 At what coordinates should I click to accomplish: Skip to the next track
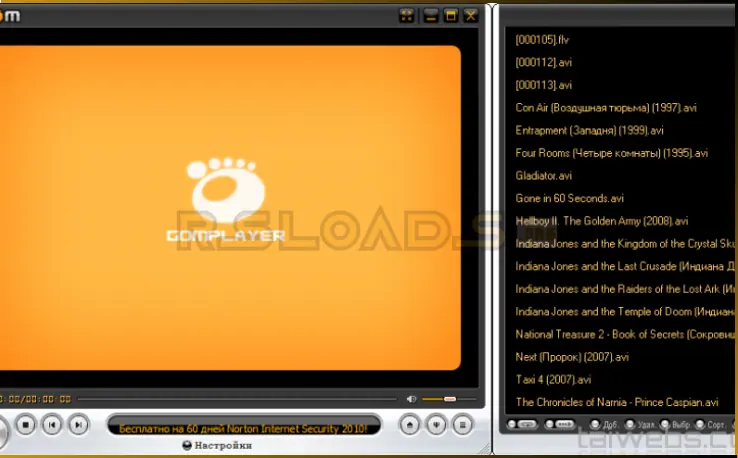(x=78, y=425)
